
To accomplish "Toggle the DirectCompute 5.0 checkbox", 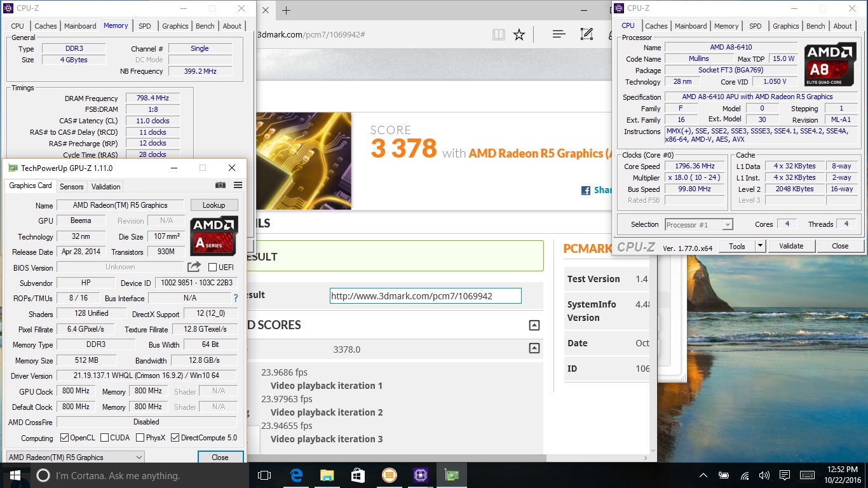I will [x=175, y=438].
